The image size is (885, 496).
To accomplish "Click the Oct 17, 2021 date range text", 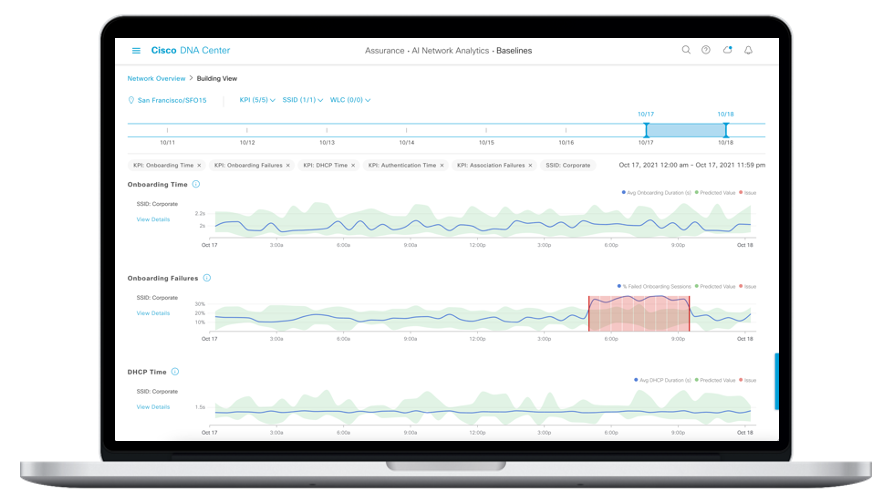I will pyautogui.click(x=692, y=165).
